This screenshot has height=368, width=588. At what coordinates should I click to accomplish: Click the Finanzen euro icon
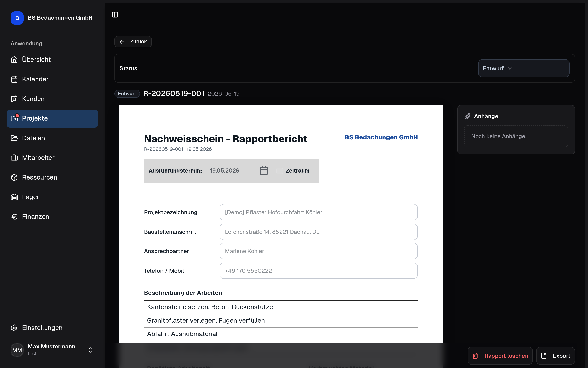click(x=14, y=217)
